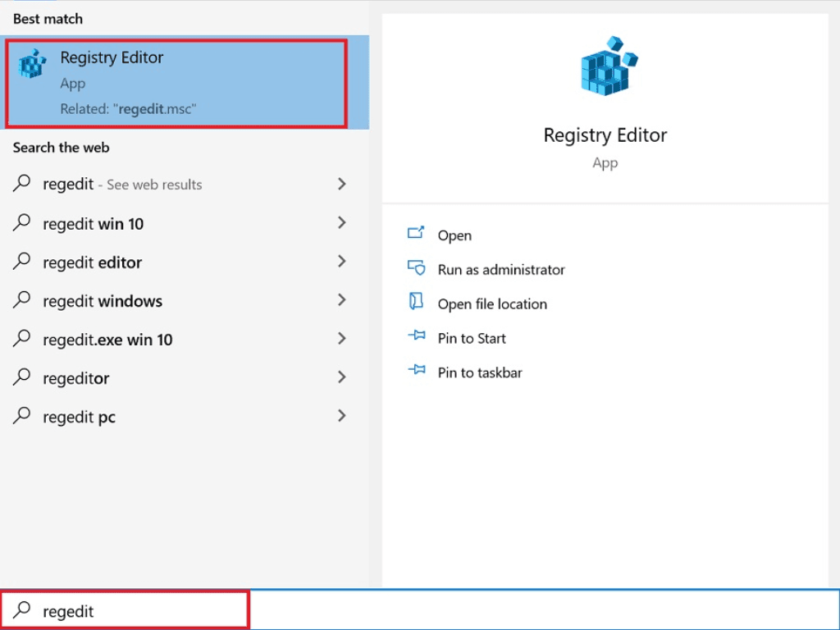Click the Registry Editor title in preview pane
840x630 pixels.
click(x=605, y=135)
